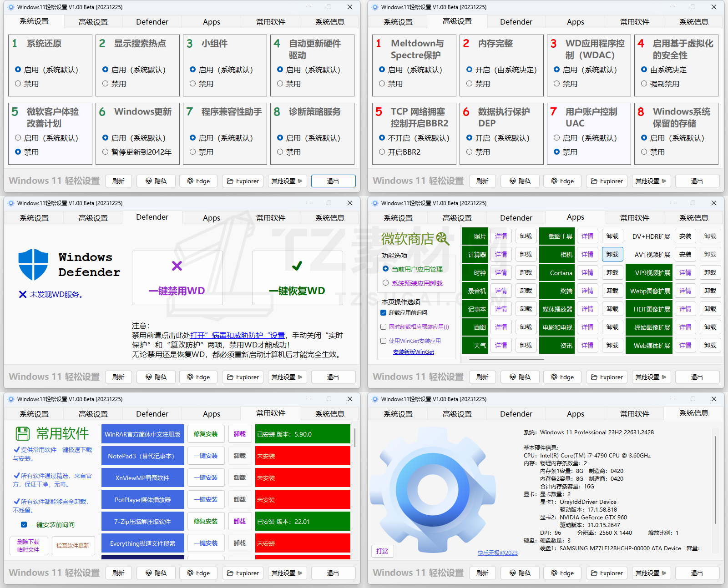728x588 pixels.
Task: Open 系统设置 tab in 系统信息 window
Action: pyautogui.click(x=398, y=414)
